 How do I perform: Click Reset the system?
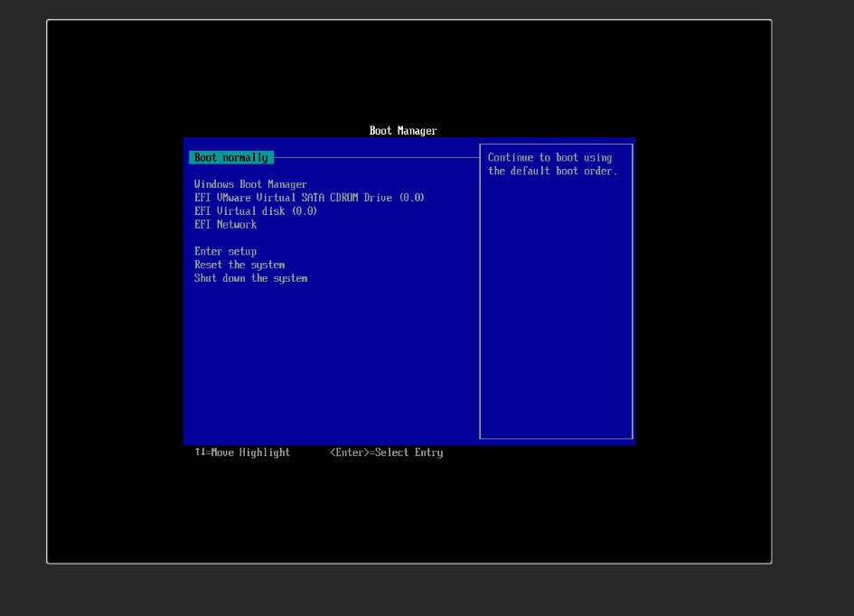point(239,266)
